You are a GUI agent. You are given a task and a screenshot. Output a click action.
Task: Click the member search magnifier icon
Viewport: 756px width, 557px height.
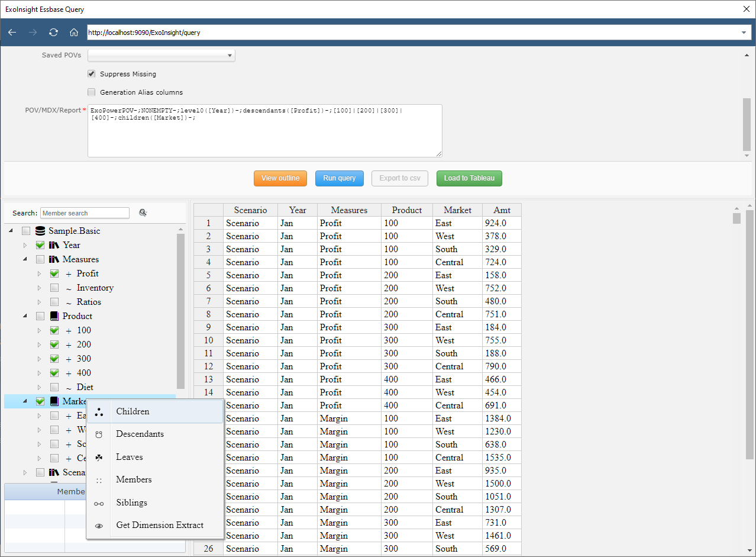click(143, 213)
